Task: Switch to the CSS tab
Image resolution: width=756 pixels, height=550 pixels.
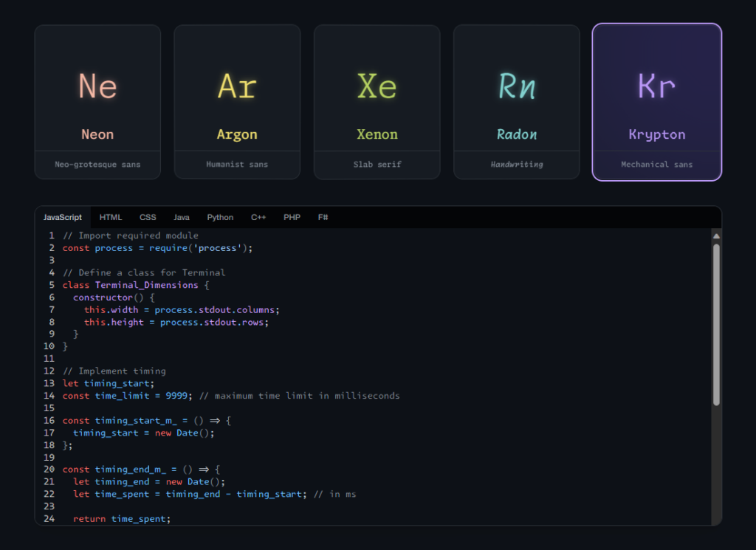Action: click(148, 217)
